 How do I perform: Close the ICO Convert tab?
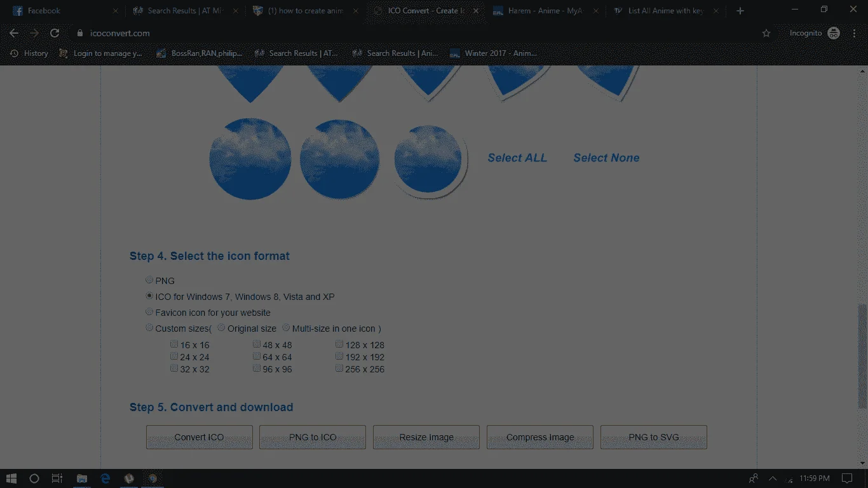tap(476, 11)
